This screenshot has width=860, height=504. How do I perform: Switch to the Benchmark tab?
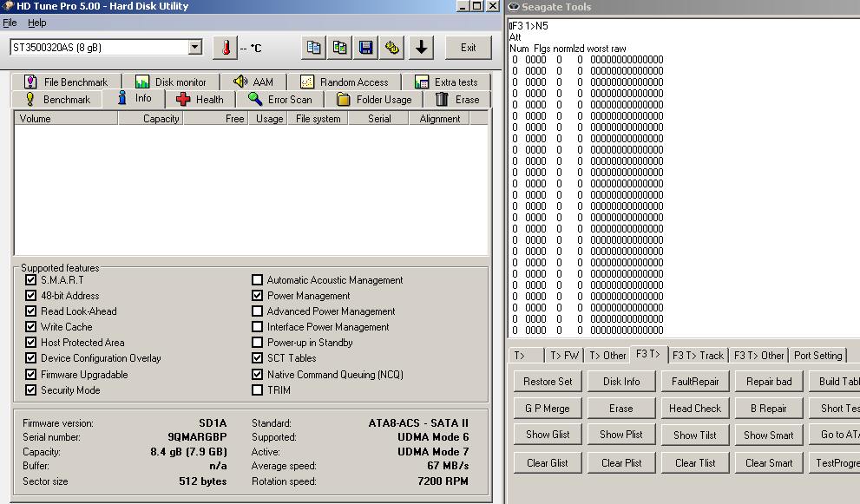click(57, 99)
